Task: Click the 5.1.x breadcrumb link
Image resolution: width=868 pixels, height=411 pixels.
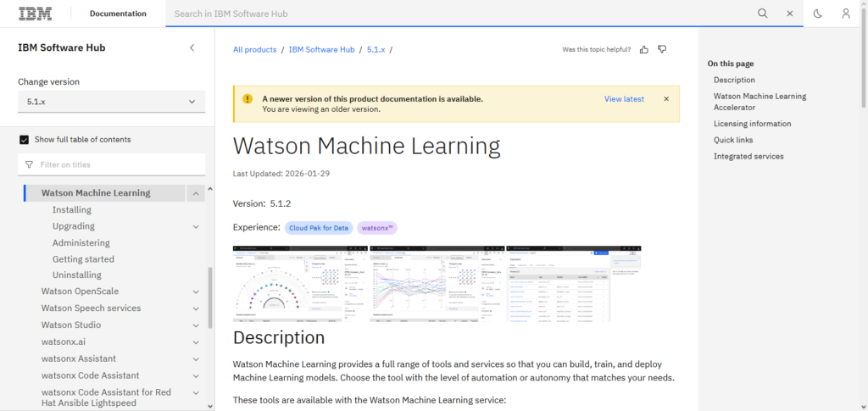Action: point(376,50)
